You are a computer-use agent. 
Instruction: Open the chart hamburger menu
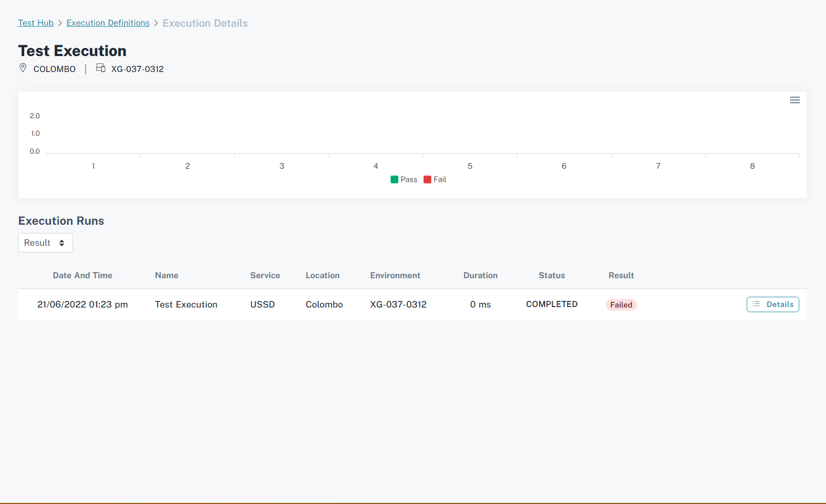pyautogui.click(x=795, y=100)
